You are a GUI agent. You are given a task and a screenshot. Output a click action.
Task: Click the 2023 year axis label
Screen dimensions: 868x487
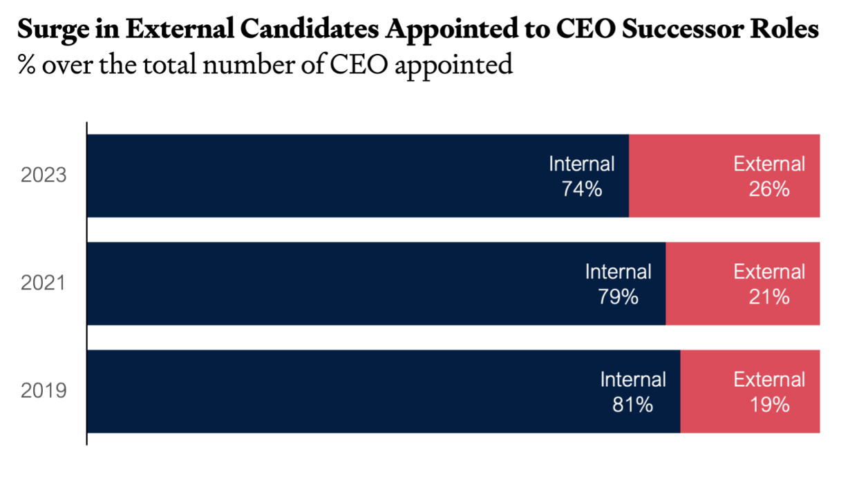tap(44, 175)
